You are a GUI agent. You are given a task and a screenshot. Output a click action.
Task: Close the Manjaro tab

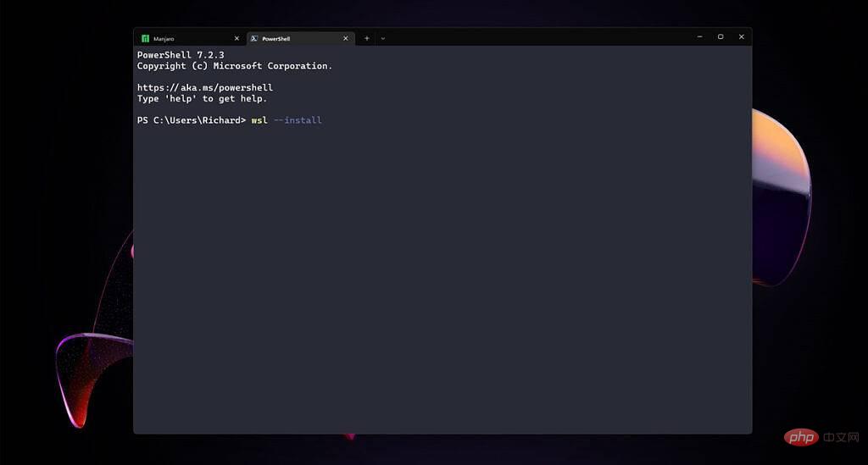[x=237, y=39]
